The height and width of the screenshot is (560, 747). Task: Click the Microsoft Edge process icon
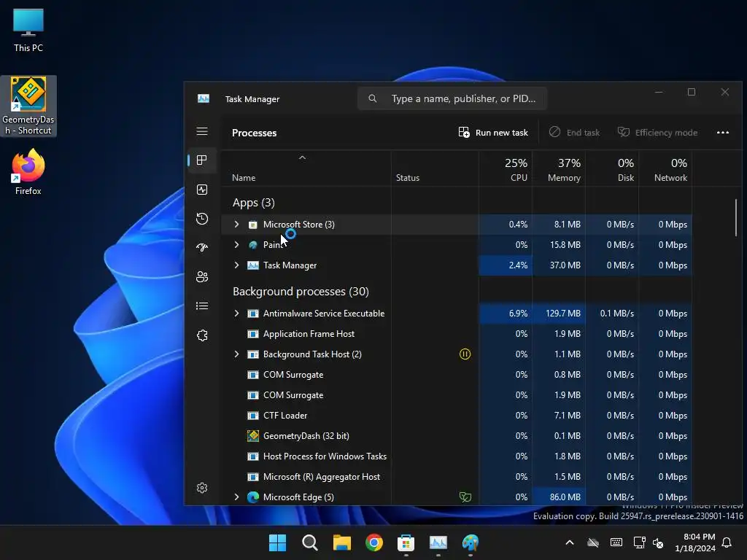(253, 497)
